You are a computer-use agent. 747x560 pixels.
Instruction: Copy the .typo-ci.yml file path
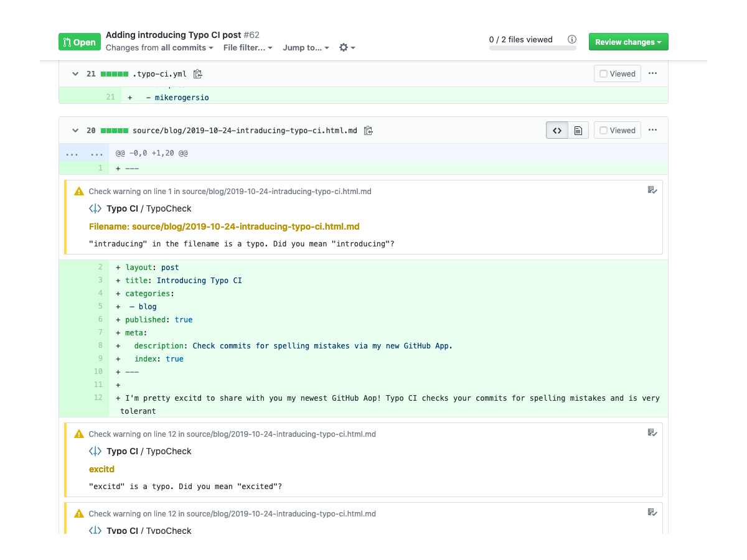click(x=198, y=74)
